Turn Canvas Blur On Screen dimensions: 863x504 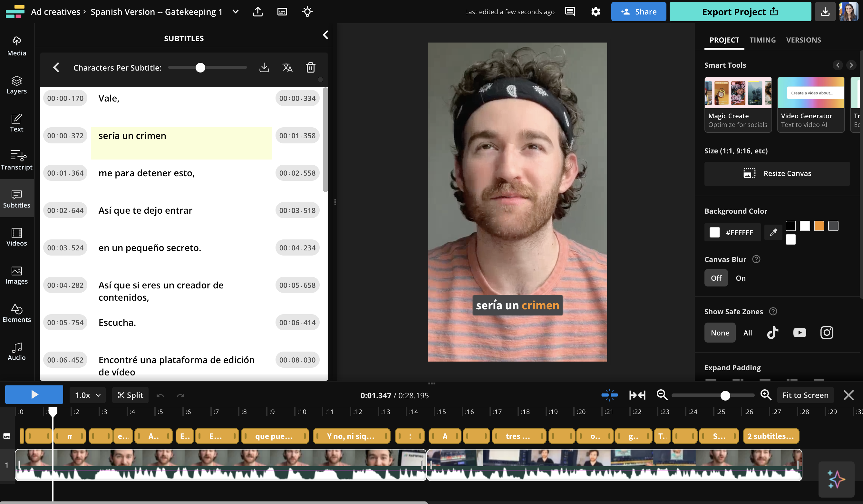pyautogui.click(x=741, y=278)
